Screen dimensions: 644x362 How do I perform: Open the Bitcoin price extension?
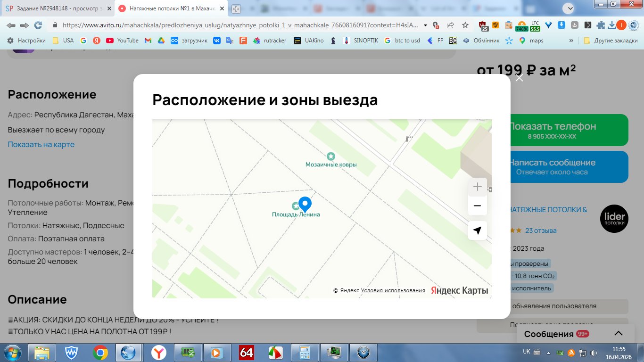522,26
